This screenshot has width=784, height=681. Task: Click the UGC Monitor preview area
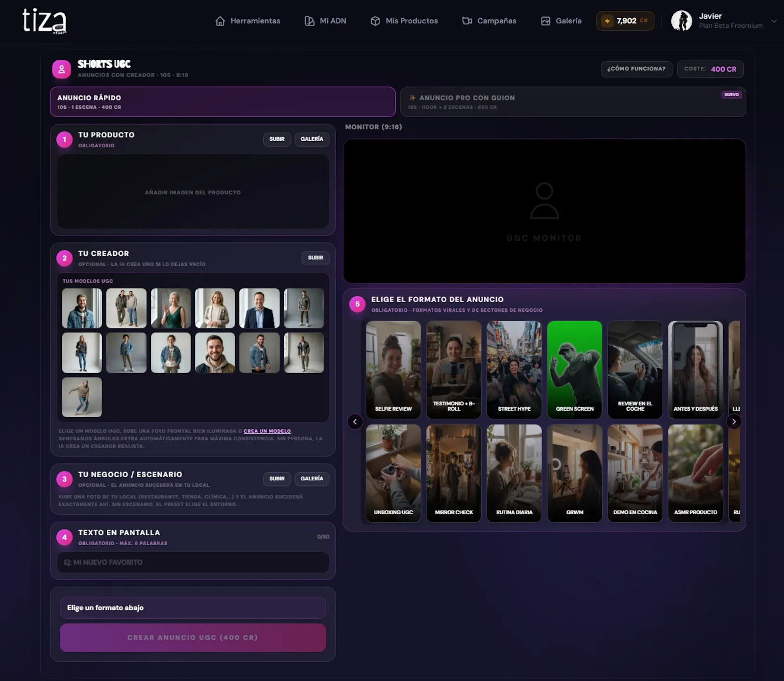tap(544, 211)
